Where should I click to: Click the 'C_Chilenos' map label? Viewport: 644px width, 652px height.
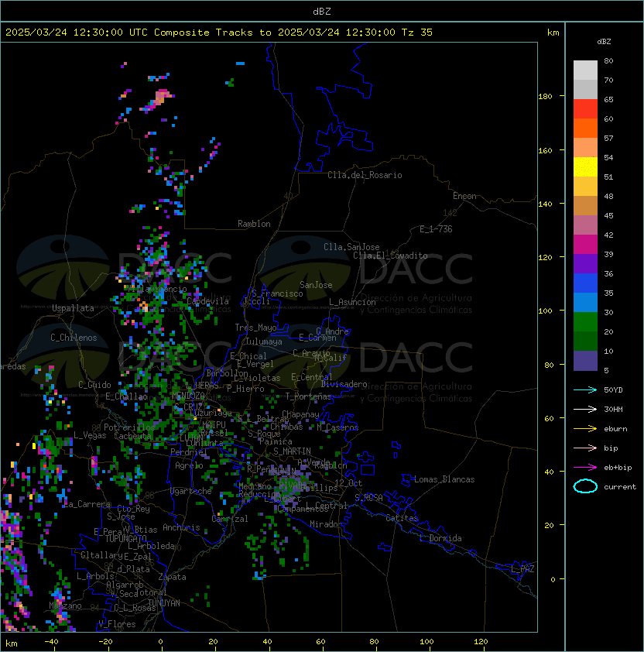pos(74,338)
